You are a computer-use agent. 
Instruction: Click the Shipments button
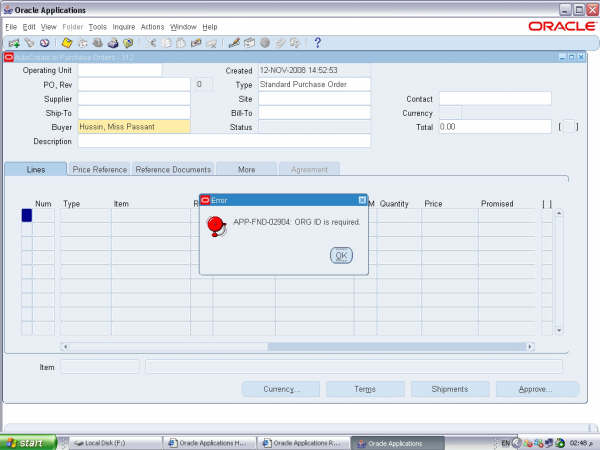click(x=449, y=389)
